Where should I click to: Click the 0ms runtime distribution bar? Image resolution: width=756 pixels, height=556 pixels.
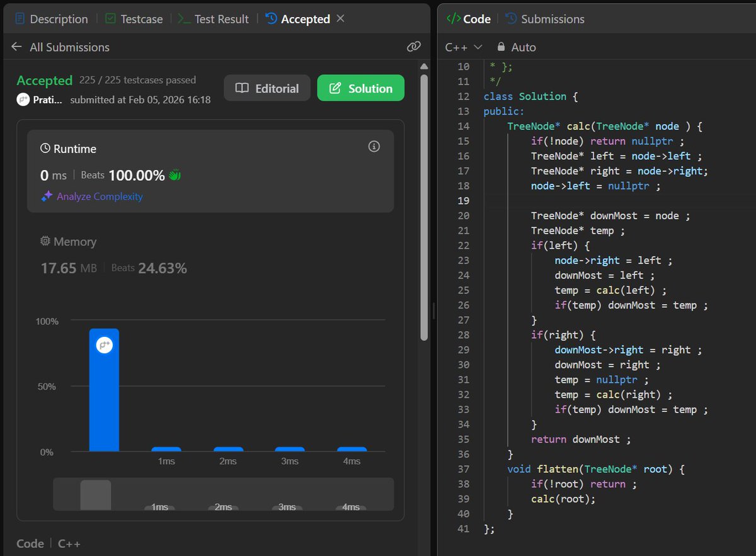[x=104, y=390]
